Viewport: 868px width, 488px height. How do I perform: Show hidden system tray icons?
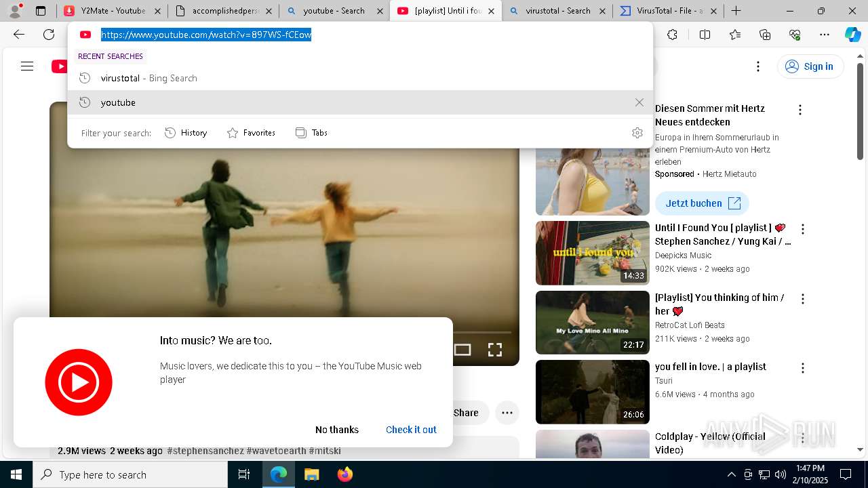click(731, 474)
